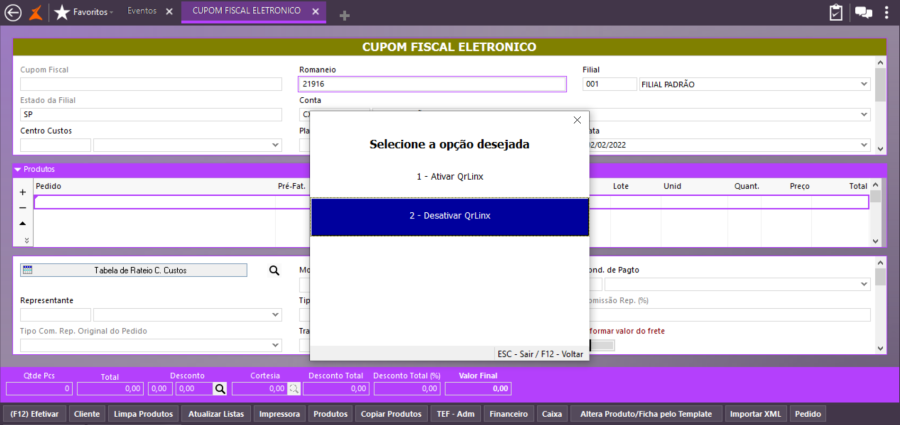Click the (F12) Efetivar button
Screen dimensions: 900x425
pyautogui.click(x=35, y=414)
